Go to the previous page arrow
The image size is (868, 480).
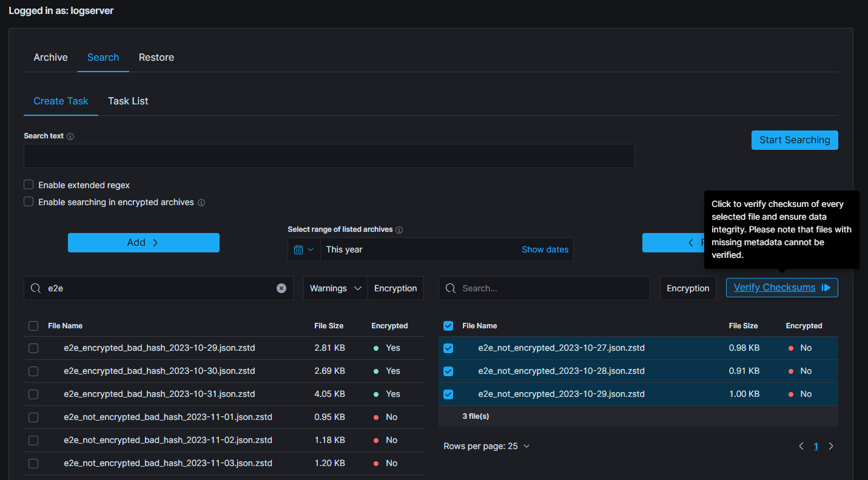point(801,446)
